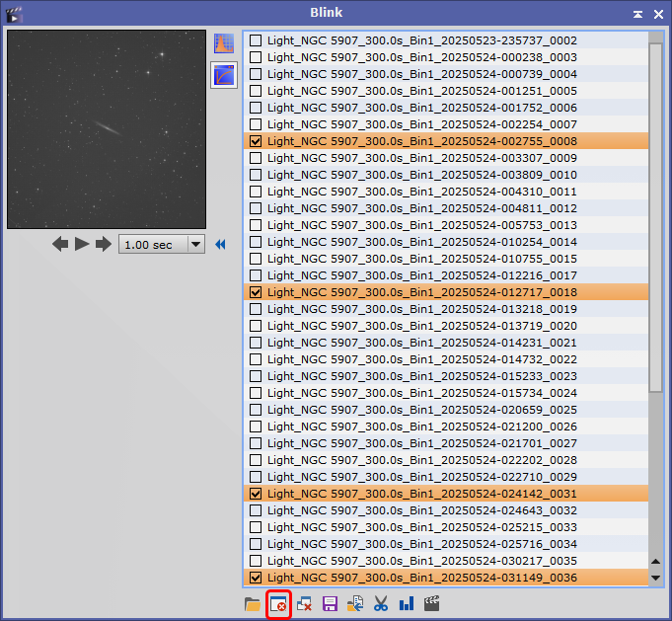The image size is (672, 621).
Task: Click the scrollbar up arrow
Action: 655,561
